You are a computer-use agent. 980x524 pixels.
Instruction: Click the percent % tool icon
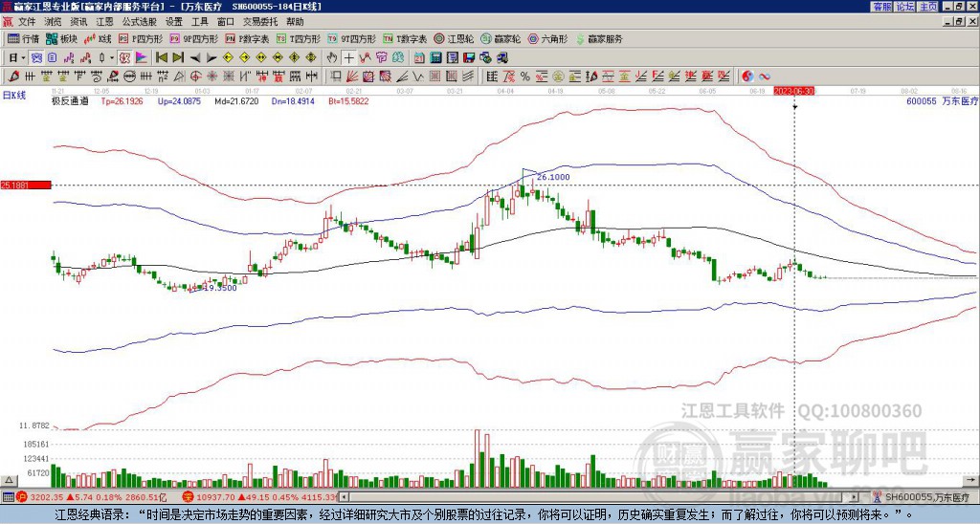525,76
